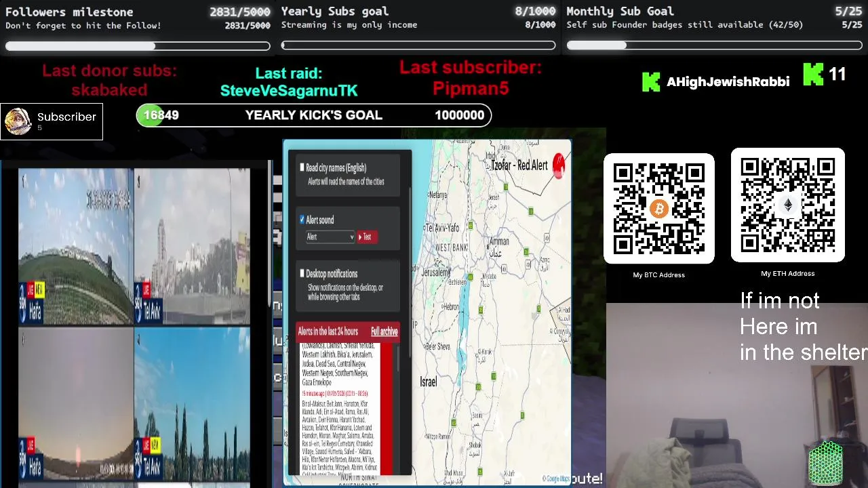
Task: Click 'Alerts in the last 24 hours' header
Action: pos(328,331)
